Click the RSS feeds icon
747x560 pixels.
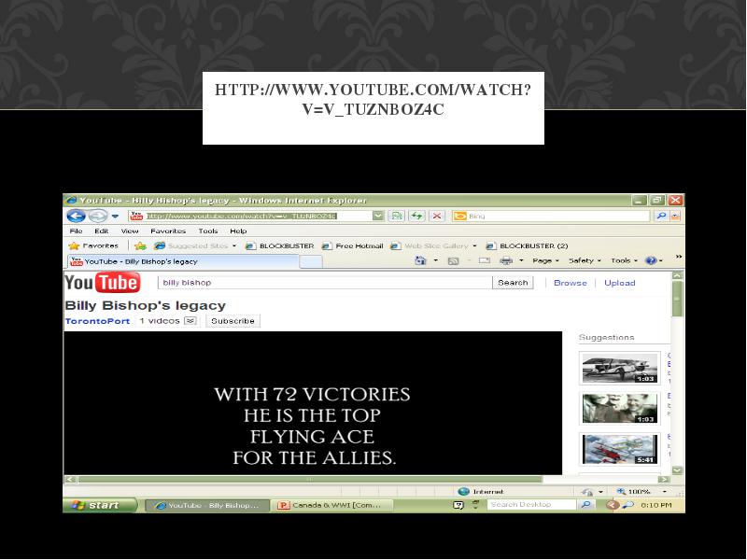click(x=453, y=261)
